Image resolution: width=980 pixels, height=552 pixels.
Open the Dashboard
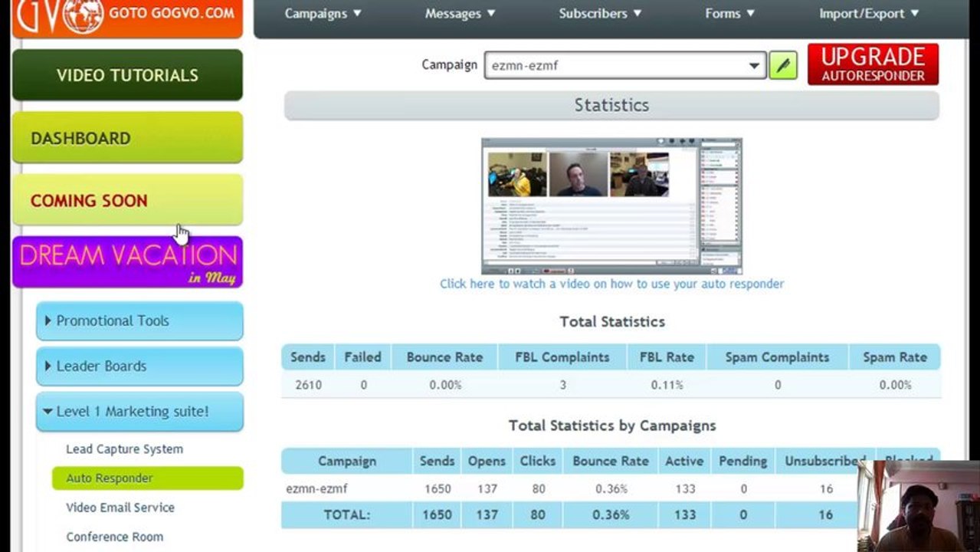point(127,138)
